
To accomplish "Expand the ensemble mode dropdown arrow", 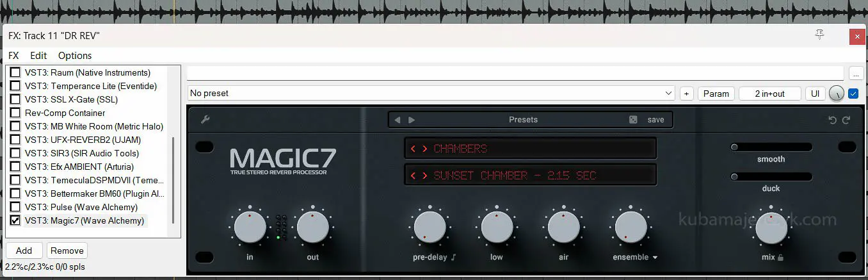I will click(x=655, y=258).
